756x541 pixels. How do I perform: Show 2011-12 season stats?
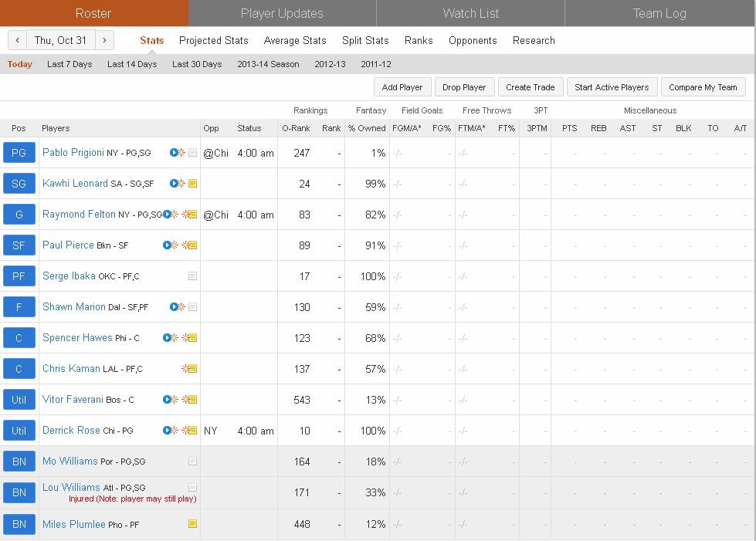click(376, 64)
